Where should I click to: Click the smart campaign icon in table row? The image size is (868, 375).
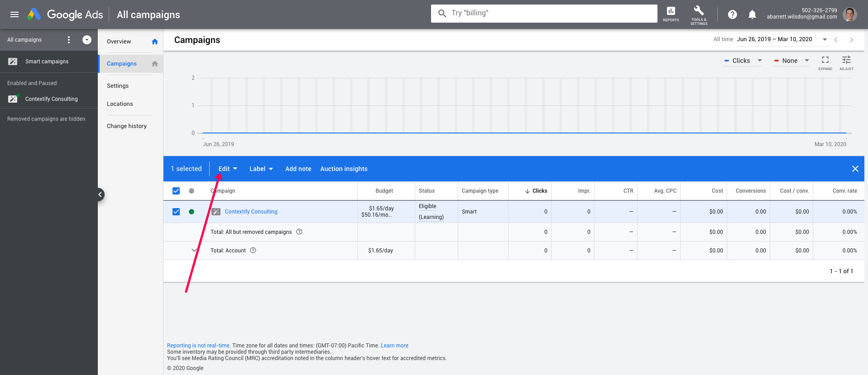216,212
